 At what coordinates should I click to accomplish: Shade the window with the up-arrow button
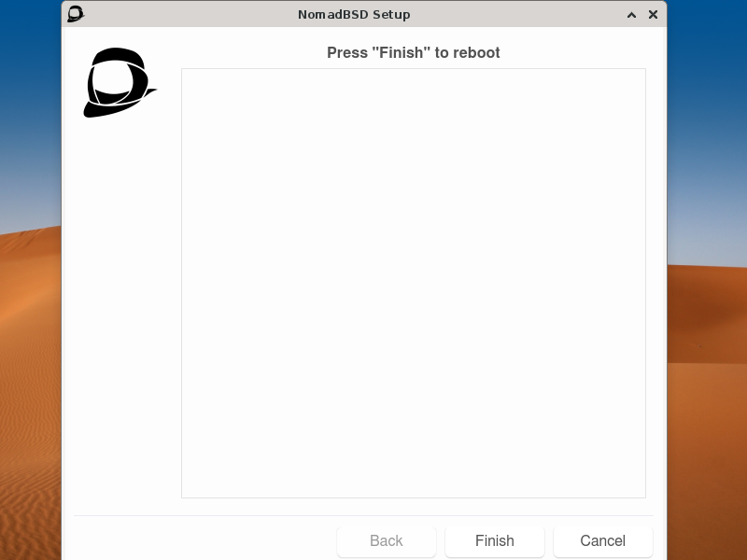[x=632, y=15]
